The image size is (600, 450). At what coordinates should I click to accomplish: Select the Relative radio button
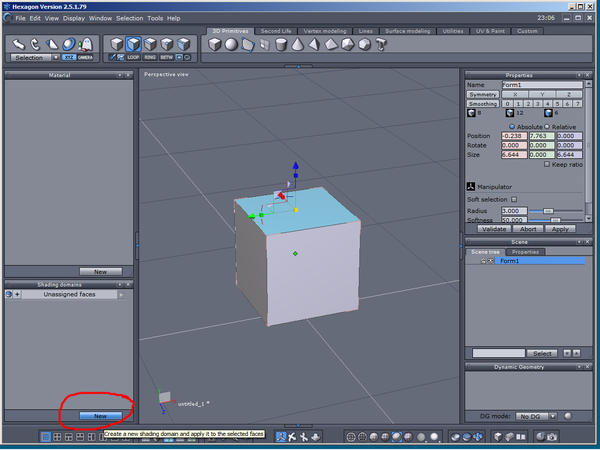tap(547, 127)
